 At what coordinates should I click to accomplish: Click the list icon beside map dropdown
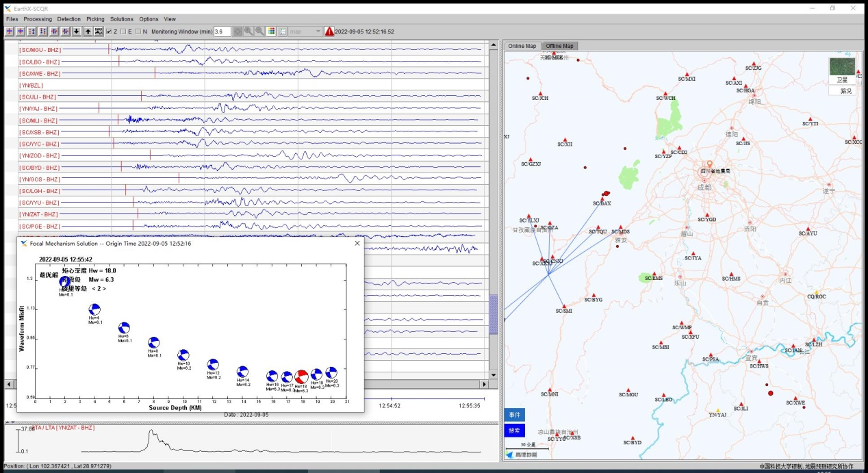pos(283,31)
